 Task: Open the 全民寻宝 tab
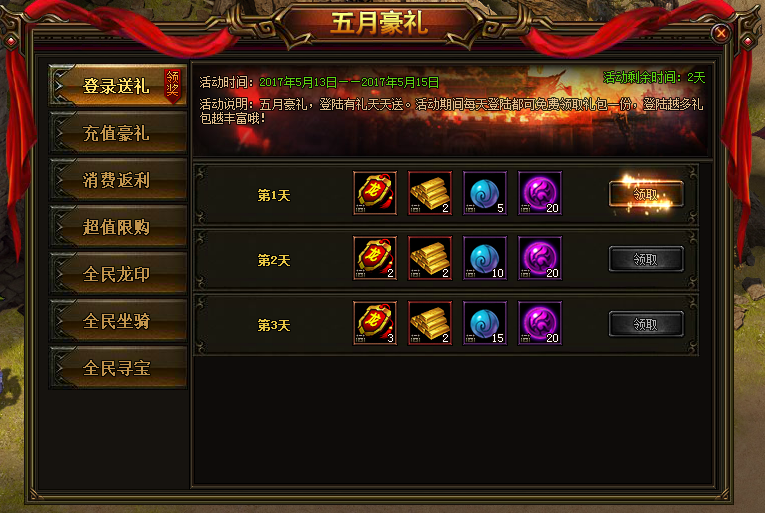click(118, 368)
